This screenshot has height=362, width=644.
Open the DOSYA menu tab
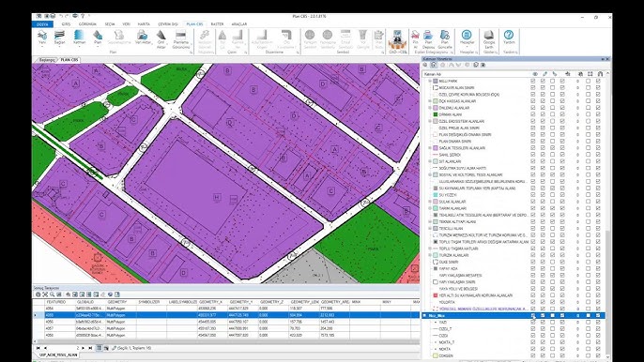pos(42,24)
